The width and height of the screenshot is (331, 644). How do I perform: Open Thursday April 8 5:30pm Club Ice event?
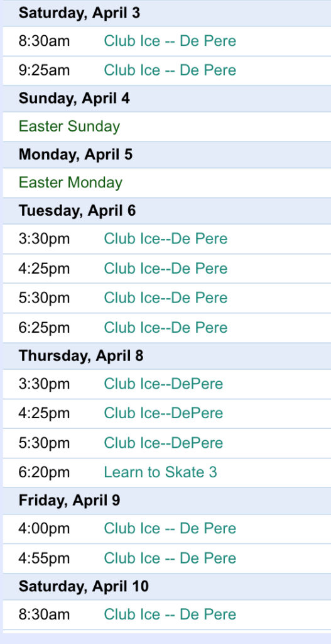pyautogui.click(x=163, y=443)
